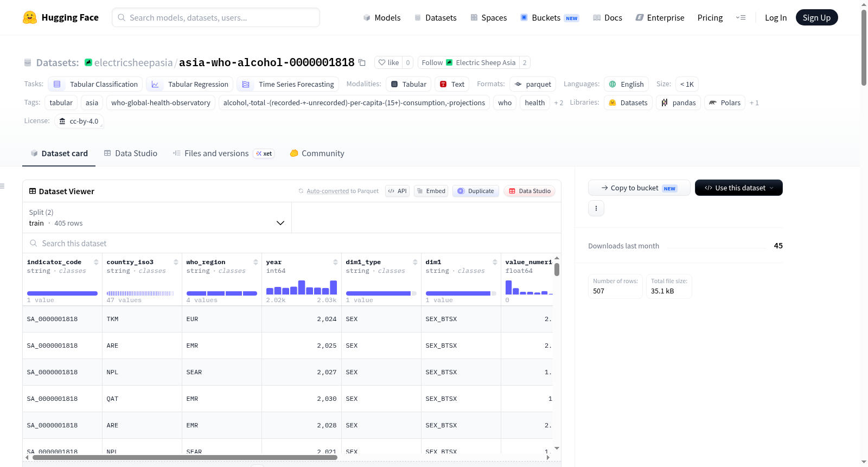Click the table vertical scrollbar thumb
Screen dimensions: 868x467
[x=557, y=270]
